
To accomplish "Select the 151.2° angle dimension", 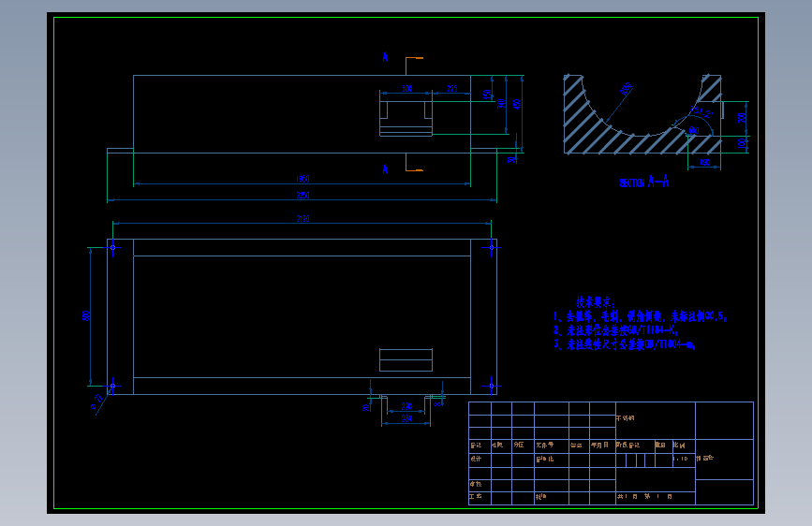I will (x=702, y=111).
